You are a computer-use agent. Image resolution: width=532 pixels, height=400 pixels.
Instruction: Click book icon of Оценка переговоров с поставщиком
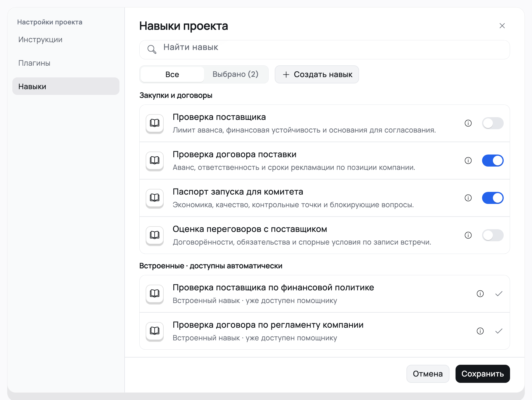coord(155,235)
